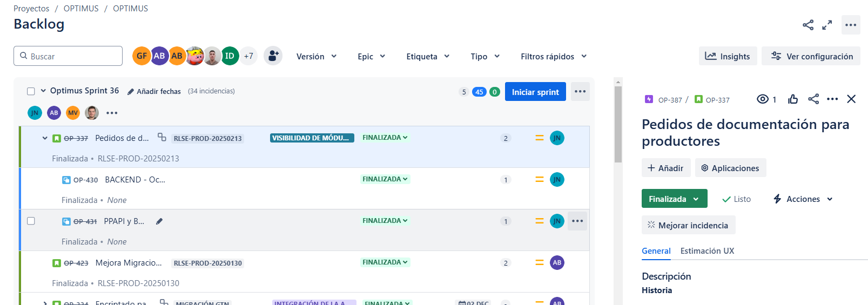868x305 pixels.
Task: Click the backlog vertical scrollbar thumb
Action: (618, 124)
